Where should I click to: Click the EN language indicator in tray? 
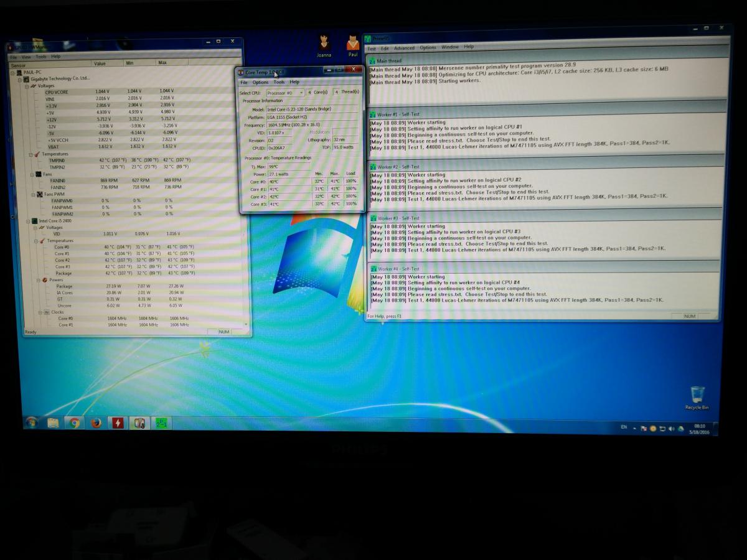click(624, 427)
